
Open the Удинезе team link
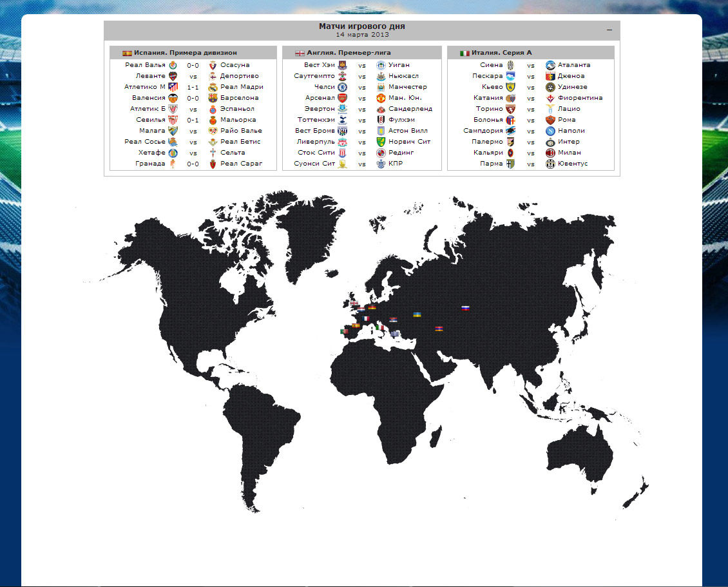[x=573, y=87]
